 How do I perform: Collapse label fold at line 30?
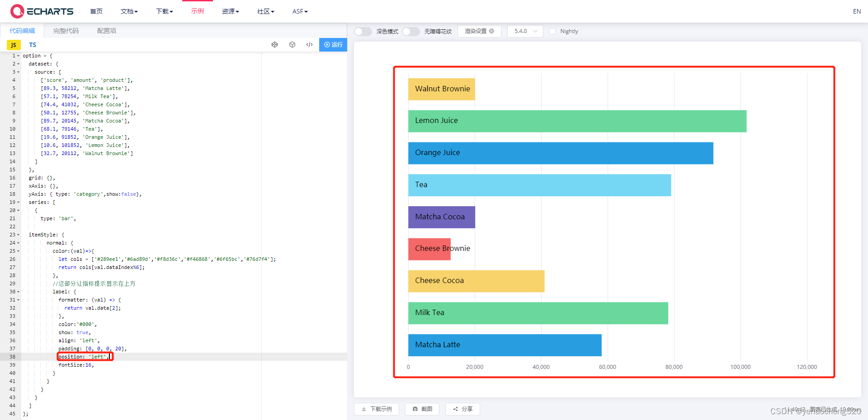[19, 292]
